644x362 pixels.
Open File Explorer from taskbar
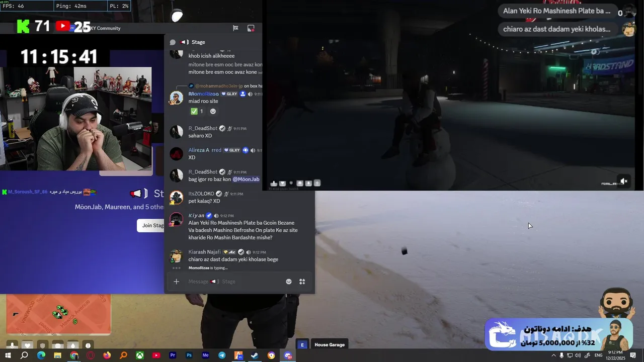click(x=57, y=355)
